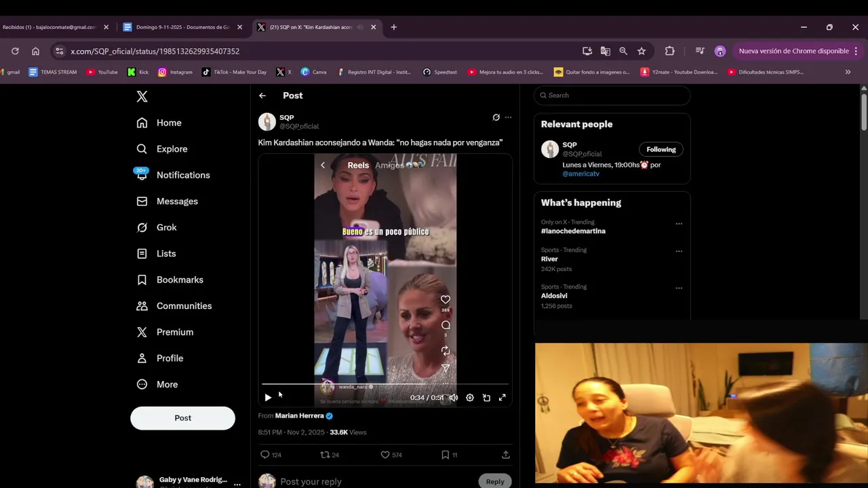Show more bookmarks chevron
Viewport: 868px width, 488px height.
pos(848,72)
